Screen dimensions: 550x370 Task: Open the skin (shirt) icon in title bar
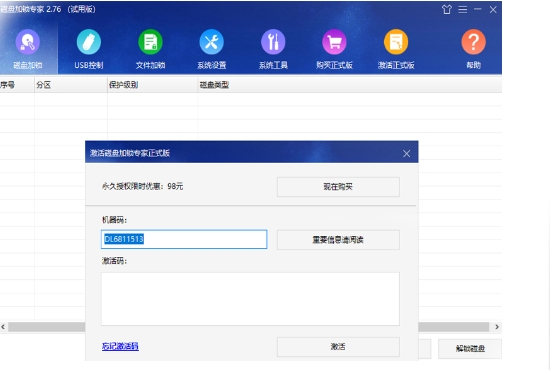click(x=447, y=9)
